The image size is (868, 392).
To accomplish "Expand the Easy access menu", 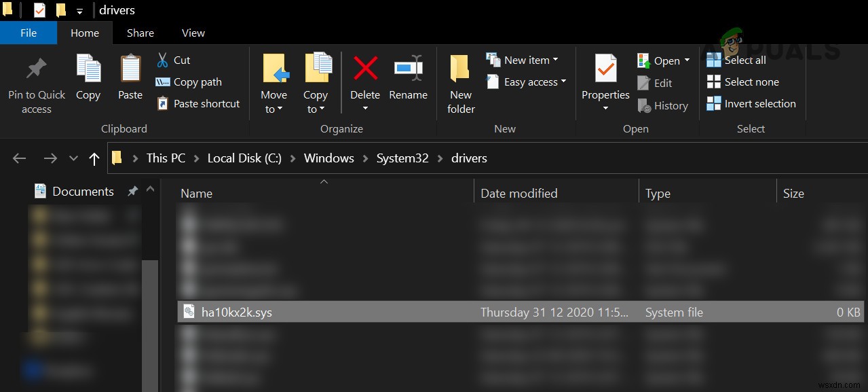I will (x=527, y=82).
